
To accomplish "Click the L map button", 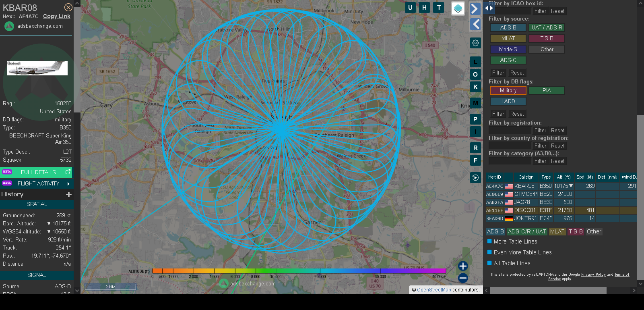I will 475,62.
